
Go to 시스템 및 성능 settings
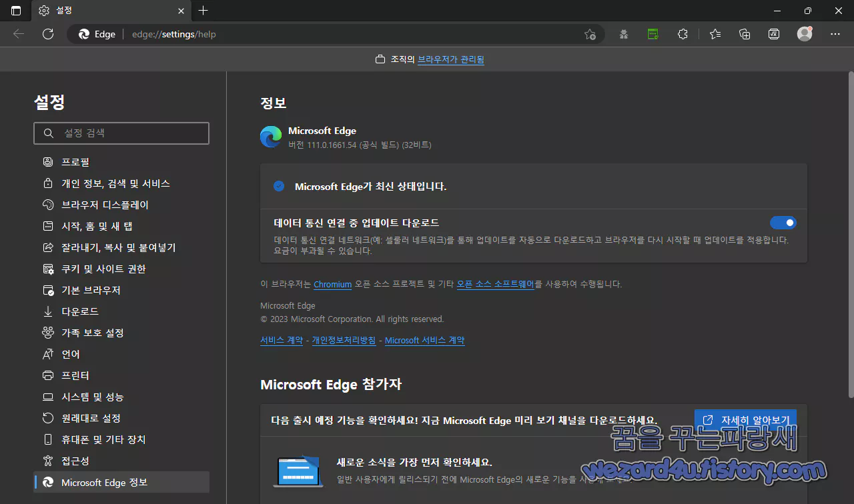pyautogui.click(x=121, y=397)
